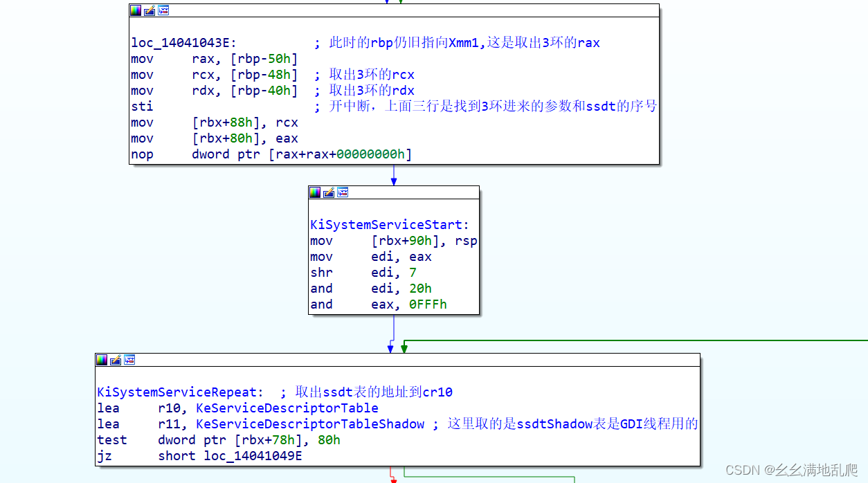Click color icon on KiSystemServiceStart node
This screenshot has width=868, height=483.
(x=316, y=192)
